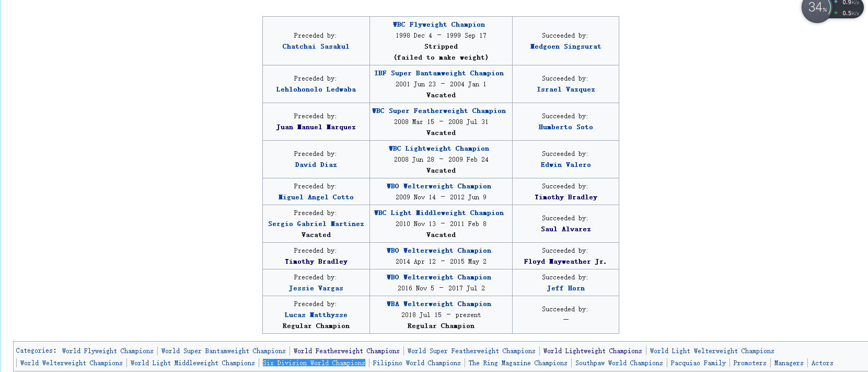The image size is (868, 372).
Task: Open the Promoters category link
Action: 750,363
